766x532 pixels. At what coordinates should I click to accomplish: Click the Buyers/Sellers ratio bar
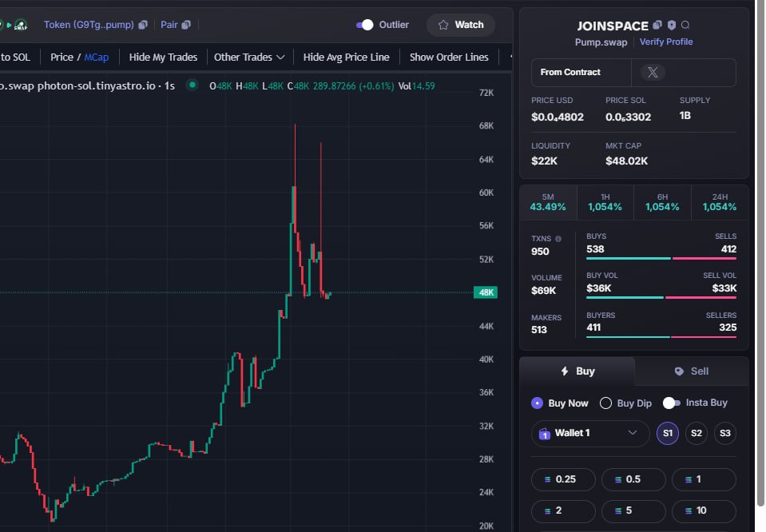(661, 337)
